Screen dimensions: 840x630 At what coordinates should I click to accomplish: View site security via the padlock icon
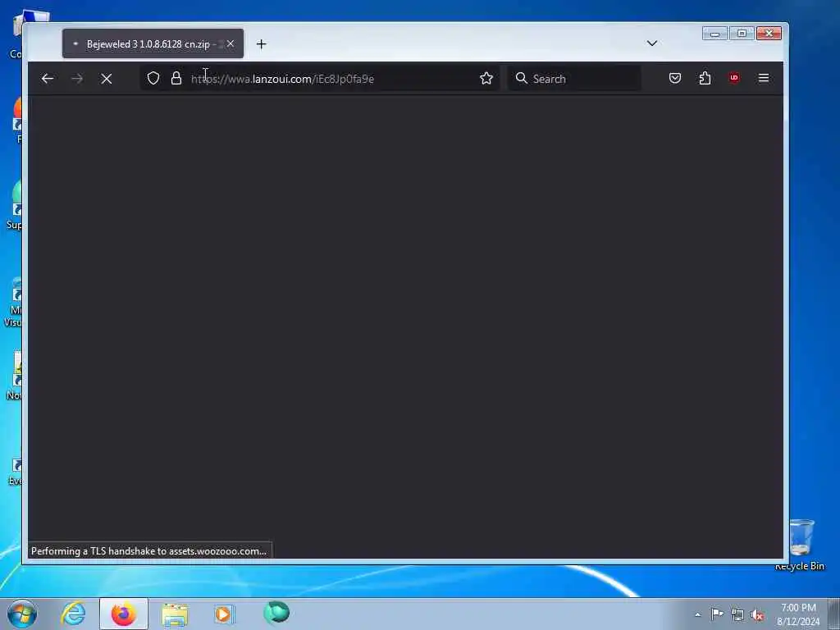[176, 78]
